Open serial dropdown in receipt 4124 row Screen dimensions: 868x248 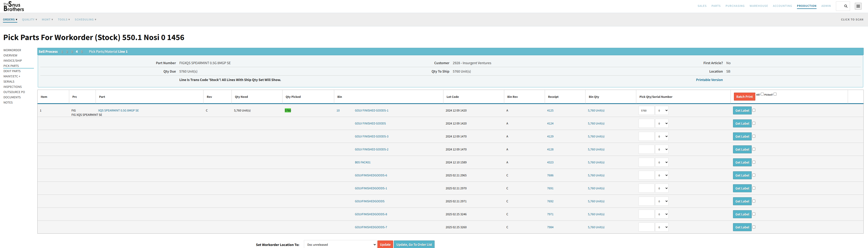[662, 123]
